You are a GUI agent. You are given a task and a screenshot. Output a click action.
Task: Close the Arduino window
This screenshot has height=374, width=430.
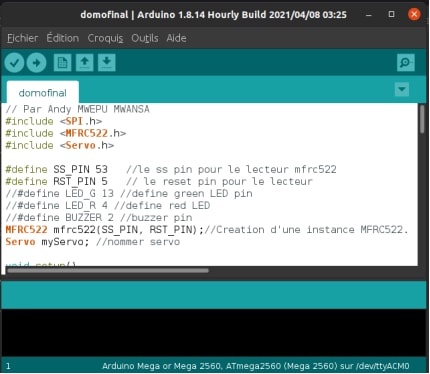click(414, 14)
